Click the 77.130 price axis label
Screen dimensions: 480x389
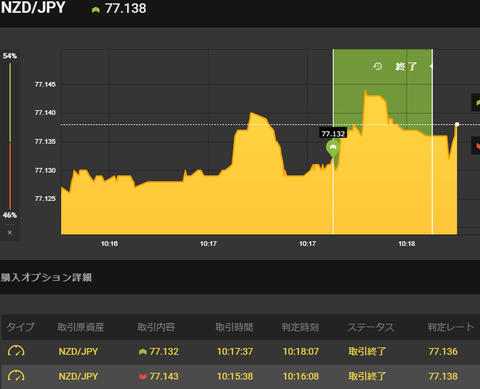pos(45,170)
